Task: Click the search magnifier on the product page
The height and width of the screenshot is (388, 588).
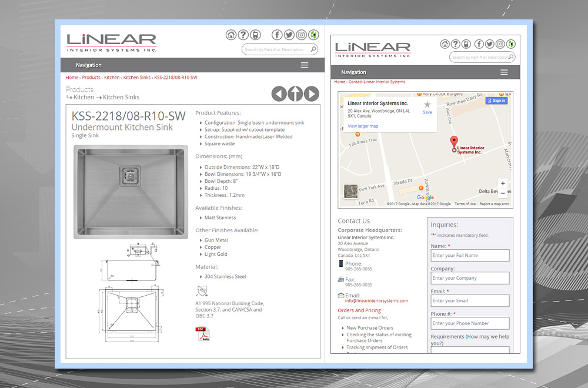Action: pos(313,49)
